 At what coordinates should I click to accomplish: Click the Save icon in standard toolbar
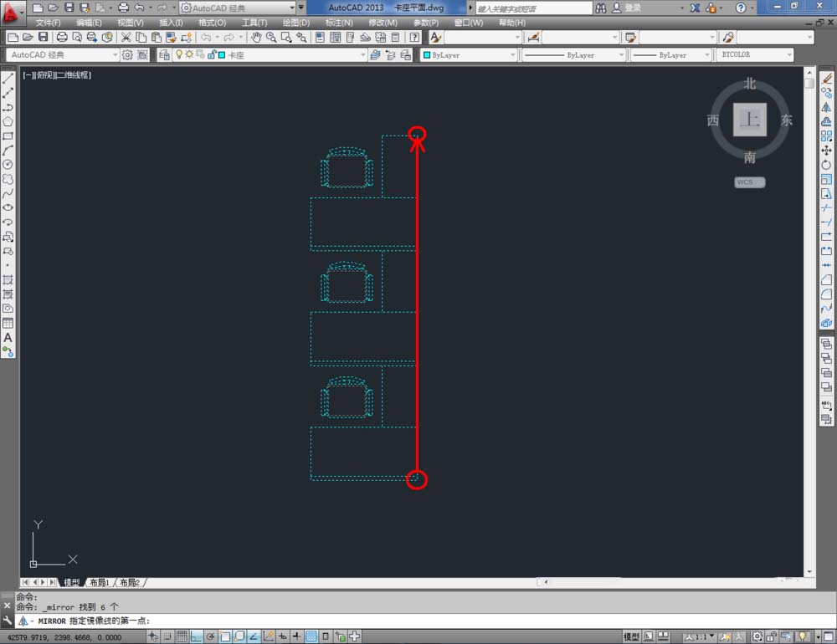click(x=44, y=38)
